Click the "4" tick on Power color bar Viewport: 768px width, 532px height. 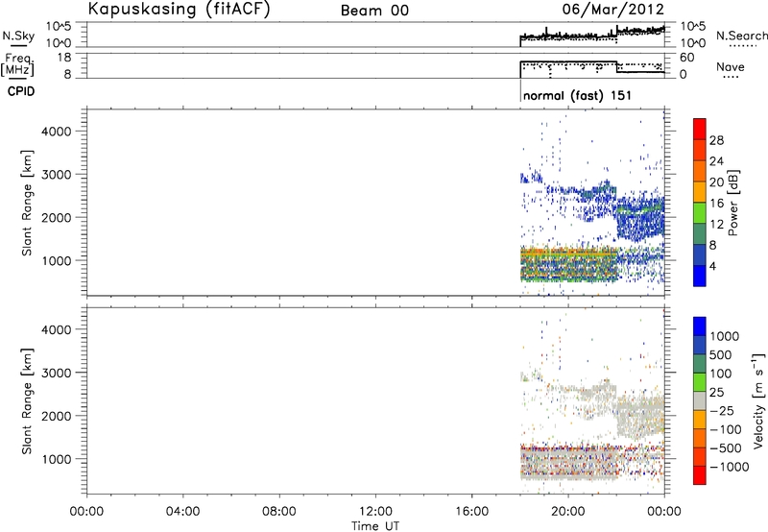tap(712, 266)
